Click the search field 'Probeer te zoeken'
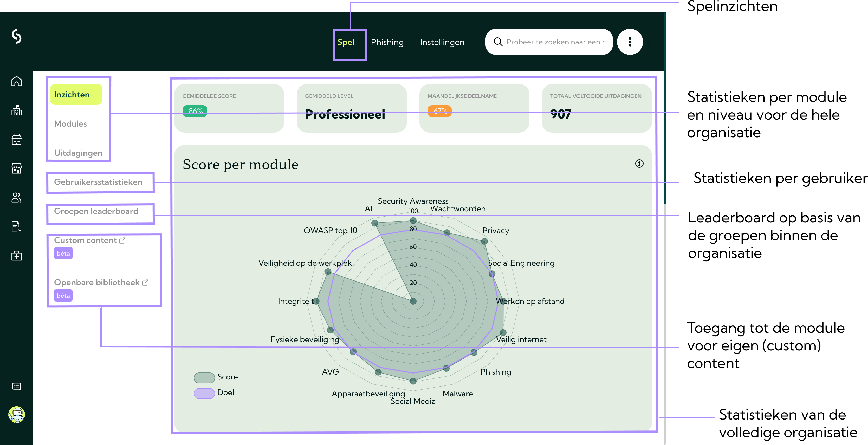The width and height of the screenshot is (868, 445). click(549, 42)
